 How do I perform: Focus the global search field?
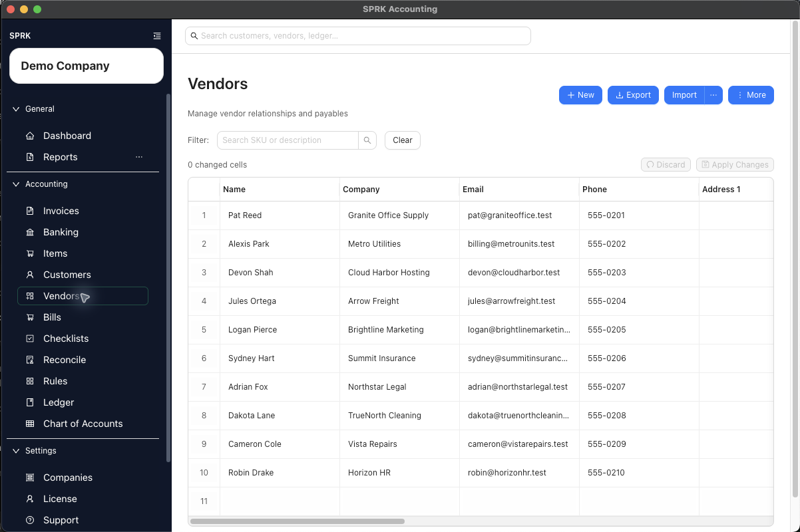(358, 36)
